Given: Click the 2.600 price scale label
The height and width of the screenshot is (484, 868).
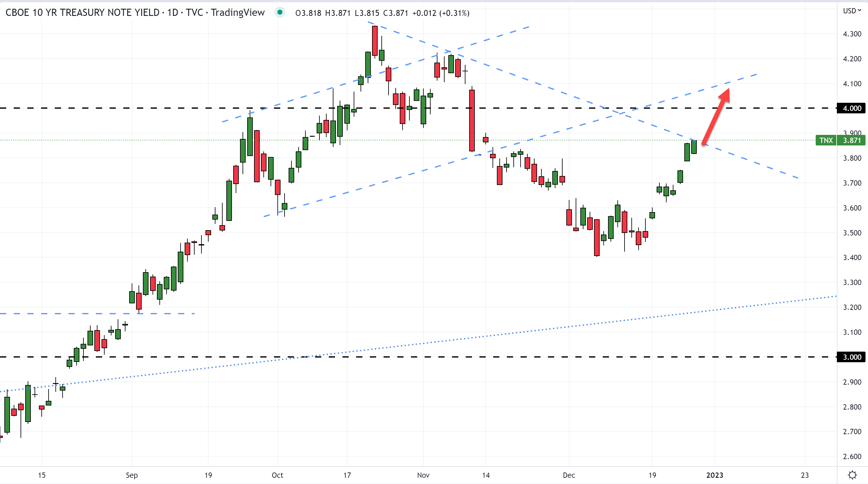Looking at the screenshot, I should pos(851,457).
